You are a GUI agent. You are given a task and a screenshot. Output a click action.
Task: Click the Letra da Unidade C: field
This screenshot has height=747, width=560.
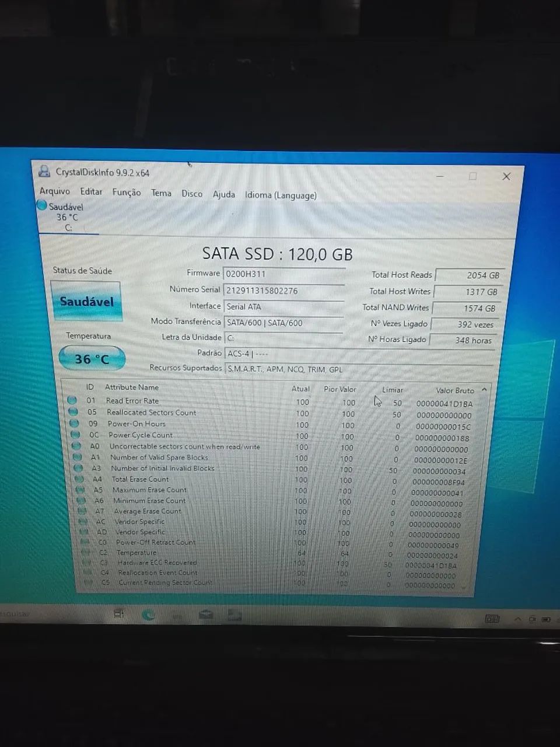pos(283,338)
